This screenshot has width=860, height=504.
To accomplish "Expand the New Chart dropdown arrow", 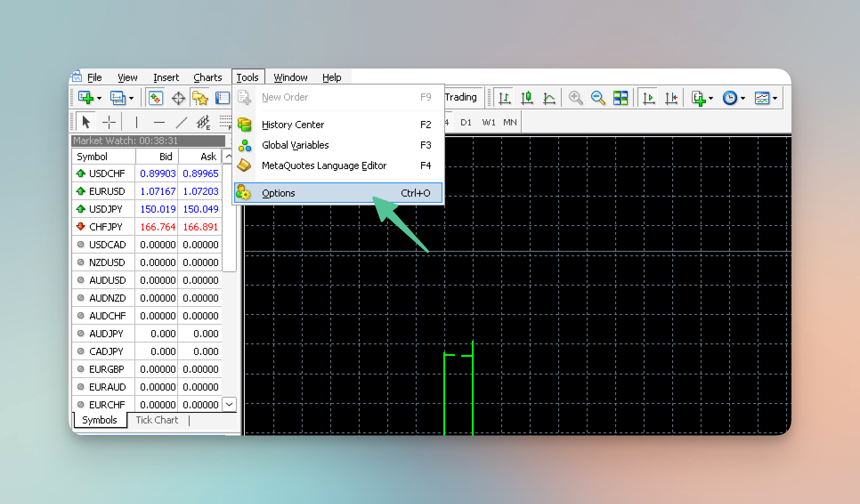I will 99,98.
